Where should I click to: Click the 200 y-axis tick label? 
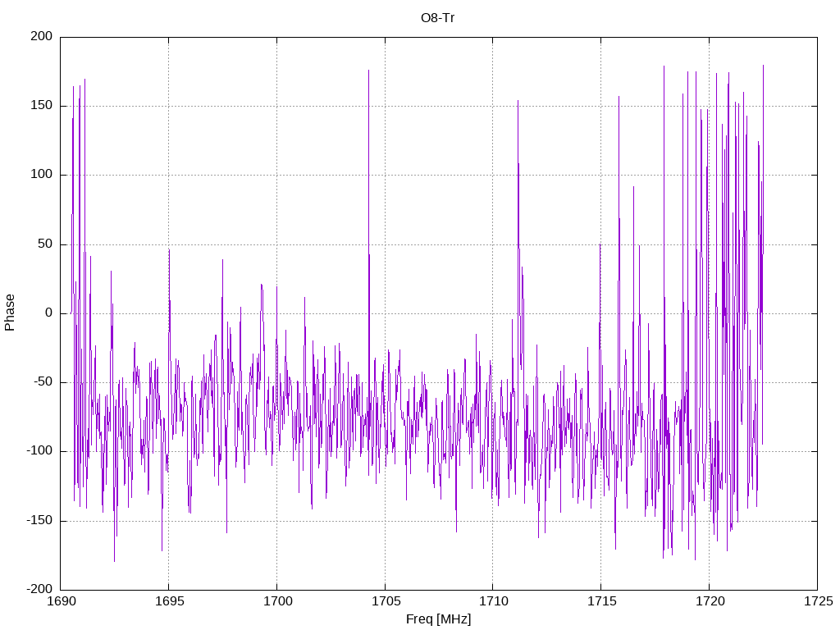[42, 36]
